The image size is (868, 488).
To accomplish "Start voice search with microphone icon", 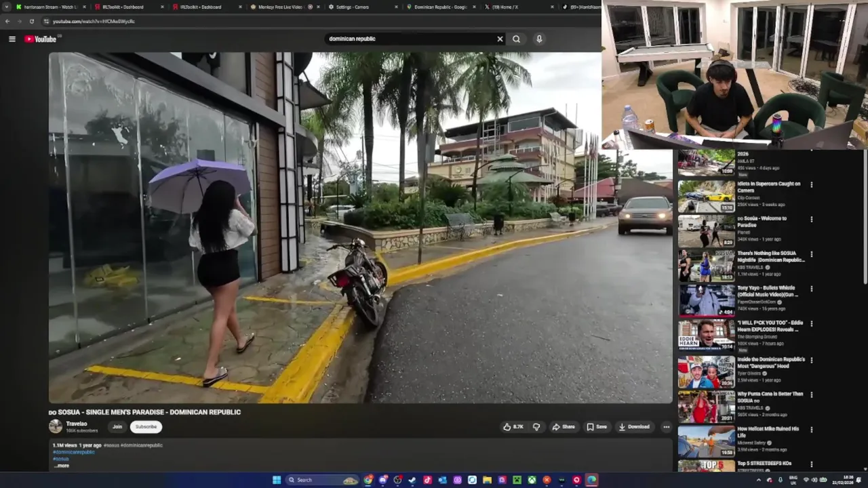I will click(x=539, y=39).
